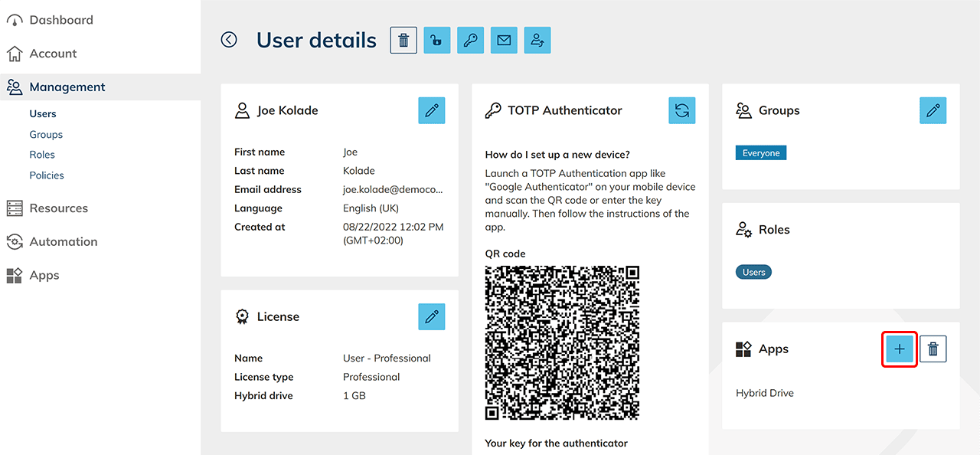The width and height of the screenshot is (980, 455).
Task: Edit the License card with pencil icon
Action: [x=431, y=316]
